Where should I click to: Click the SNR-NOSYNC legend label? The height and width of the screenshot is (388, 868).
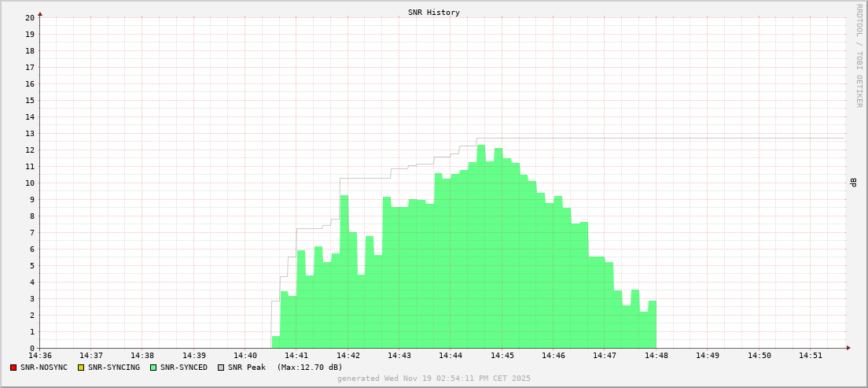(x=44, y=368)
